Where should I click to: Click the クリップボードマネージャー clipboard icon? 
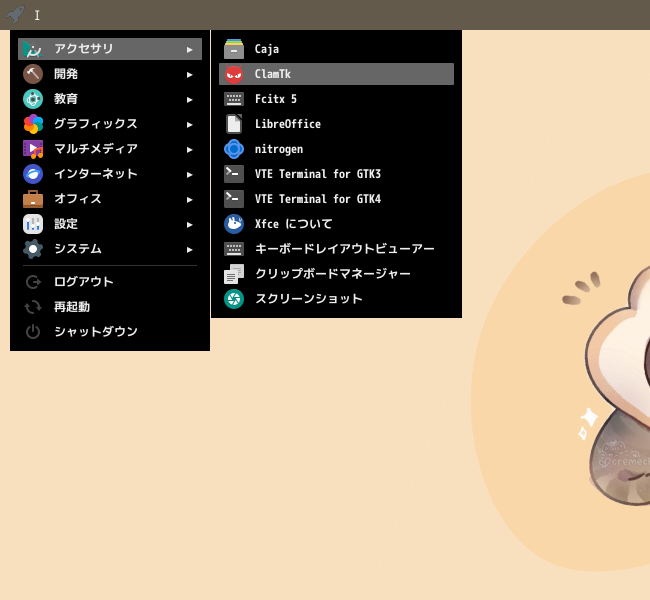(x=234, y=274)
